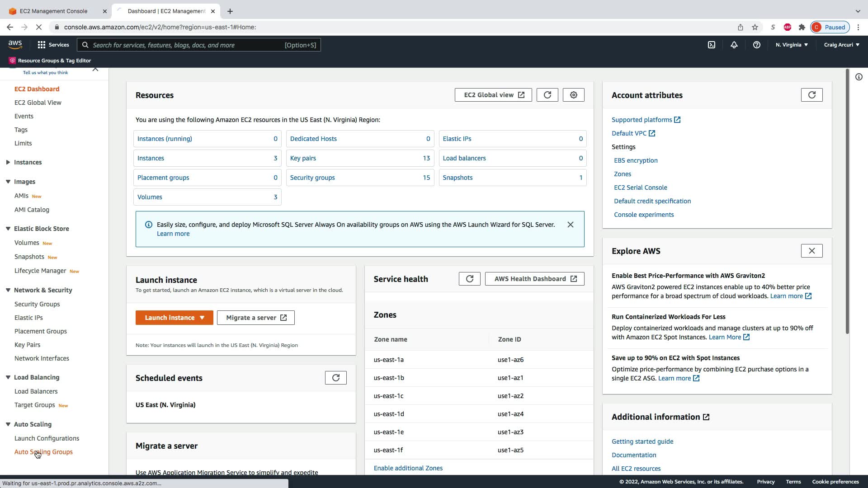Collapse the Elastic Block Store section
This screenshot has width=868, height=488.
pyautogui.click(x=8, y=229)
